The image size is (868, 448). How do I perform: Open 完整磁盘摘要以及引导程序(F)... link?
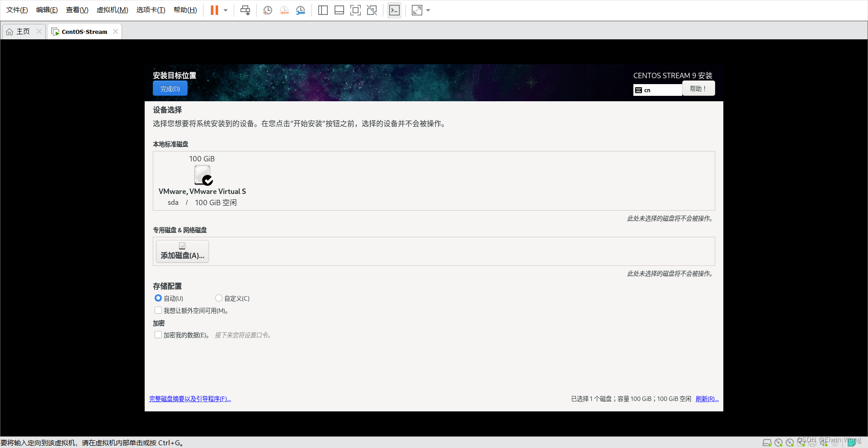point(190,399)
